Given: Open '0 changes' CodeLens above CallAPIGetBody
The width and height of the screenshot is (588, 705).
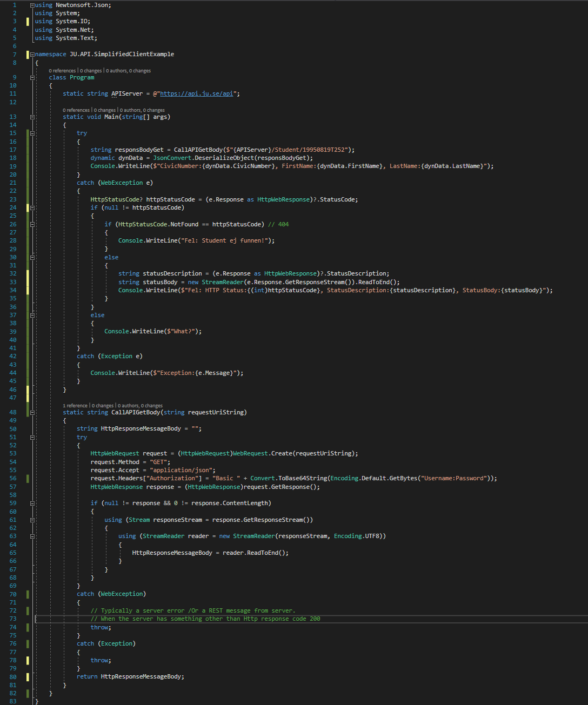Looking at the screenshot, I should pyautogui.click(x=103, y=406).
